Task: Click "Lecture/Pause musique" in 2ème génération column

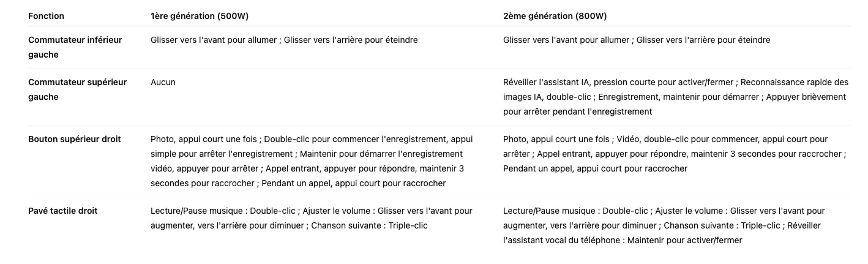Action: point(548,211)
